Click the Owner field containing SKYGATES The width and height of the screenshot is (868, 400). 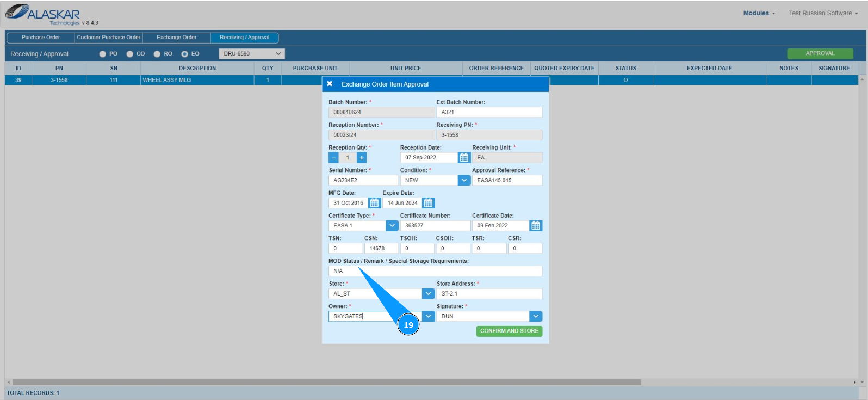click(x=375, y=317)
